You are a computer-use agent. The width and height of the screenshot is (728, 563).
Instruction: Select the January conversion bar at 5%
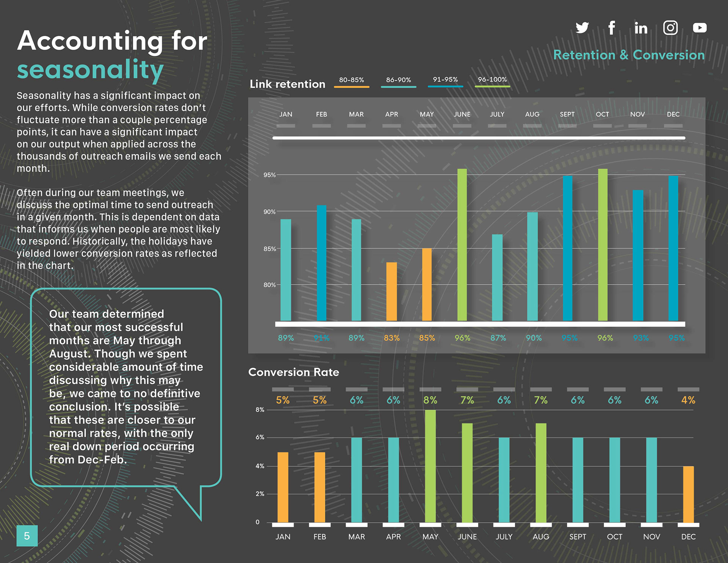point(283,487)
